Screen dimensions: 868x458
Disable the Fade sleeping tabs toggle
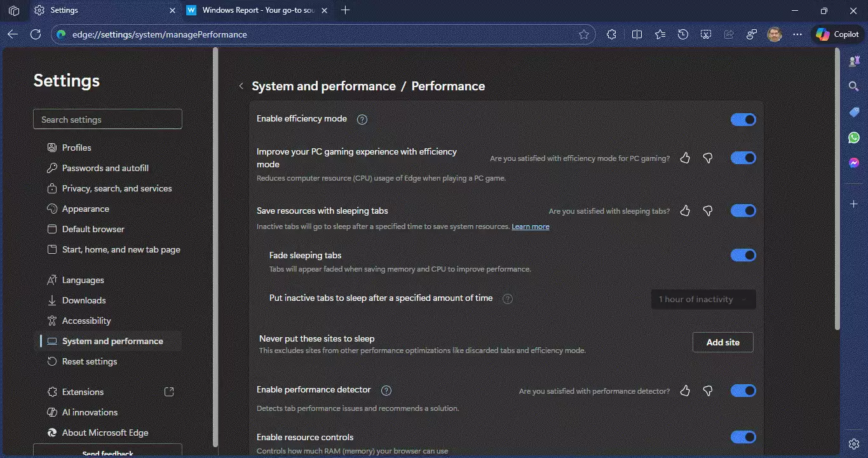(743, 255)
